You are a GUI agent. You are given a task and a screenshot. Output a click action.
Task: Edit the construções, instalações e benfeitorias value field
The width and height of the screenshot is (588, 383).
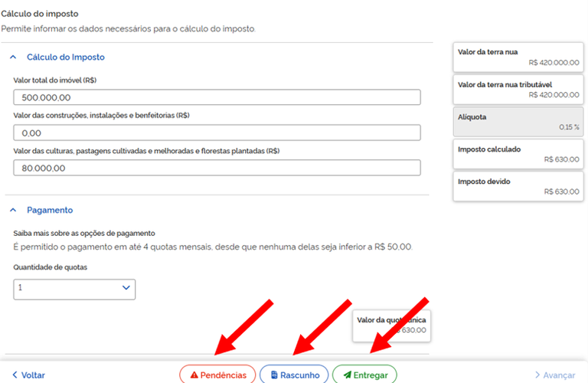(x=217, y=133)
